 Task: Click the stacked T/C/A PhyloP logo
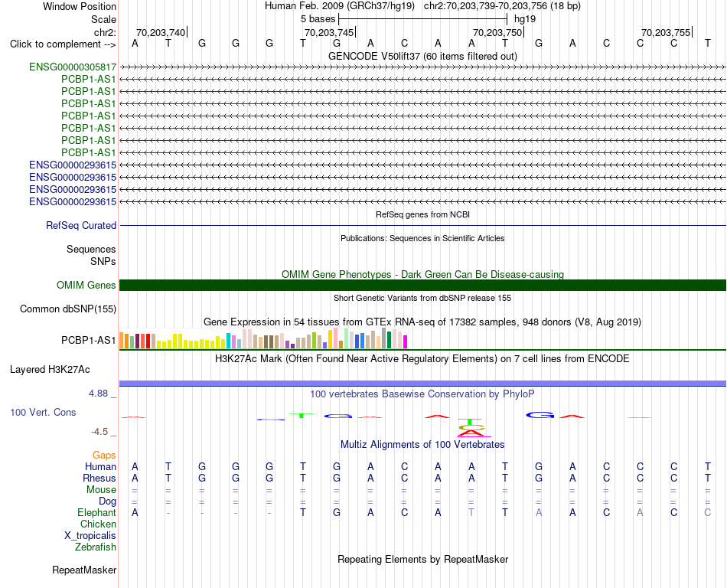point(471,427)
